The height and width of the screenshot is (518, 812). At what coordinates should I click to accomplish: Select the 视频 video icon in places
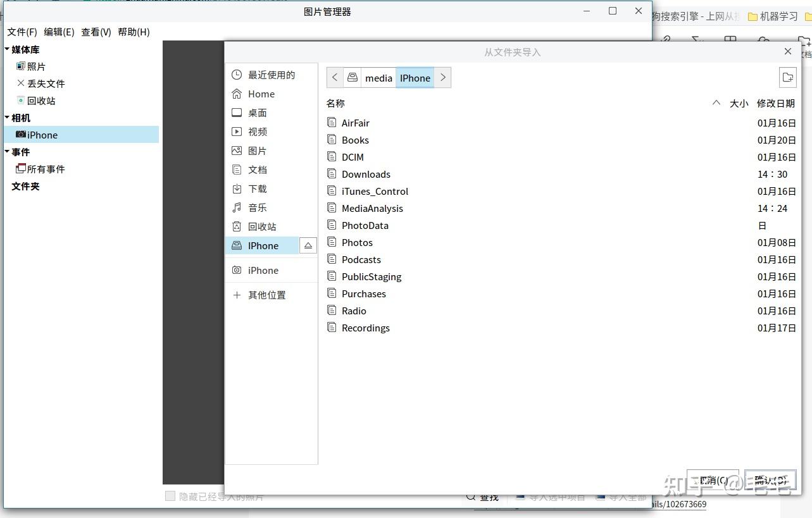(237, 132)
